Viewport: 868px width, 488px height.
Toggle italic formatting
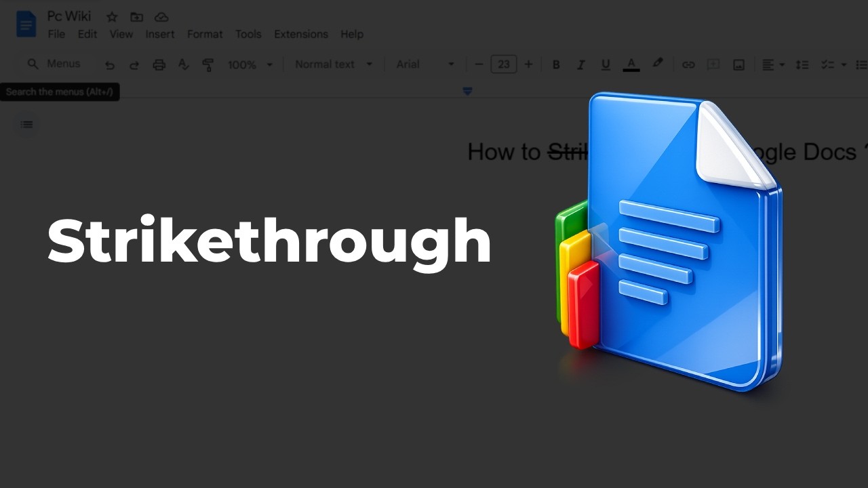(x=580, y=64)
